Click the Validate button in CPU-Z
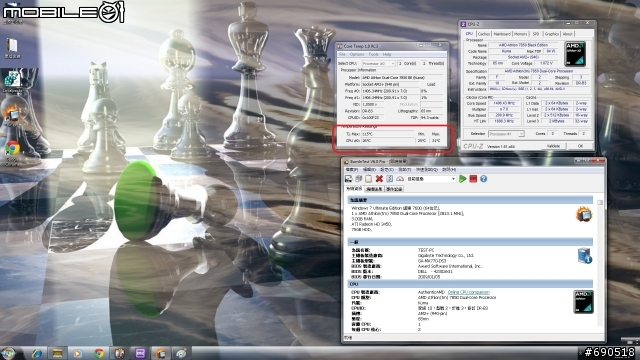 click(x=553, y=146)
